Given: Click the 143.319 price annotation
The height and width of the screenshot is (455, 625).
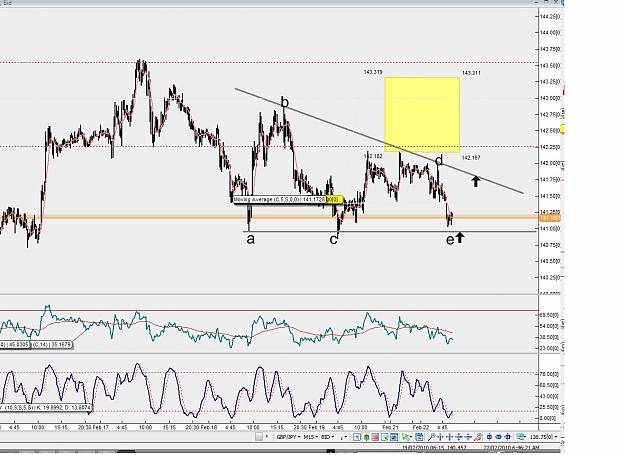Looking at the screenshot, I should click(373, 72).
